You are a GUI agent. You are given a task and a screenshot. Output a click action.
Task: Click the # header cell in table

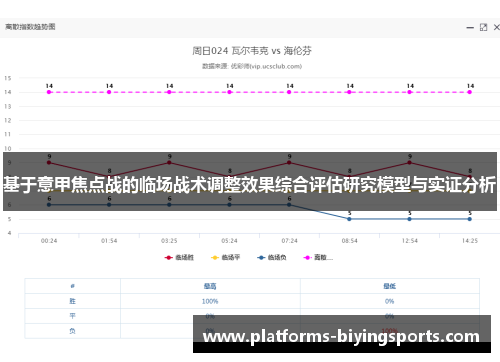point(72,286)
